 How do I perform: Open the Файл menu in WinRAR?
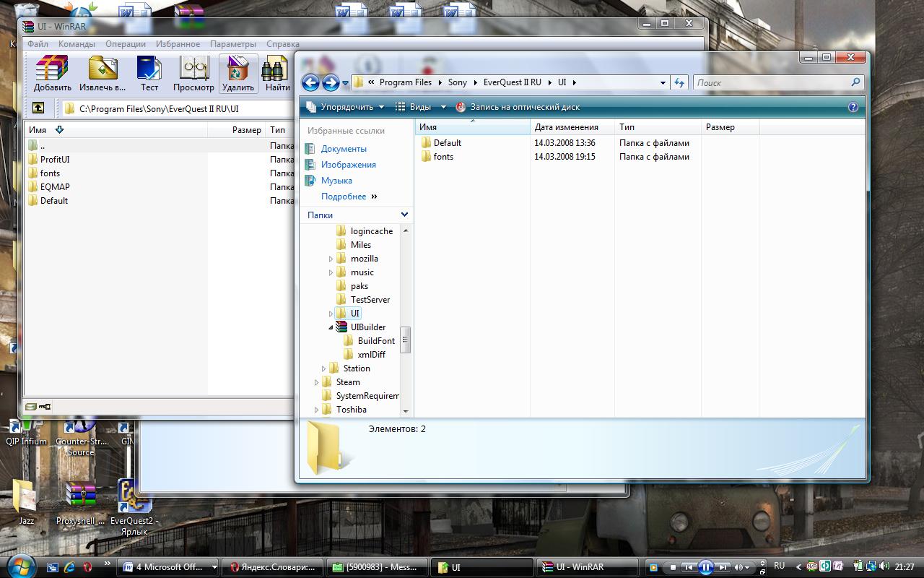click(38, 44)
